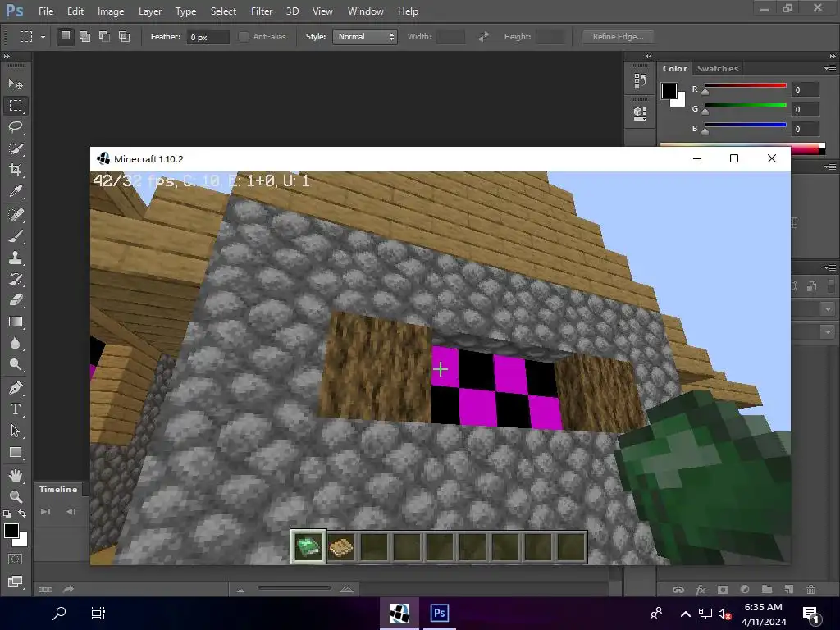Screen dimensions: 840x630
Task: Change screen mode button in toolbox
Action: [x=16, y=582]
